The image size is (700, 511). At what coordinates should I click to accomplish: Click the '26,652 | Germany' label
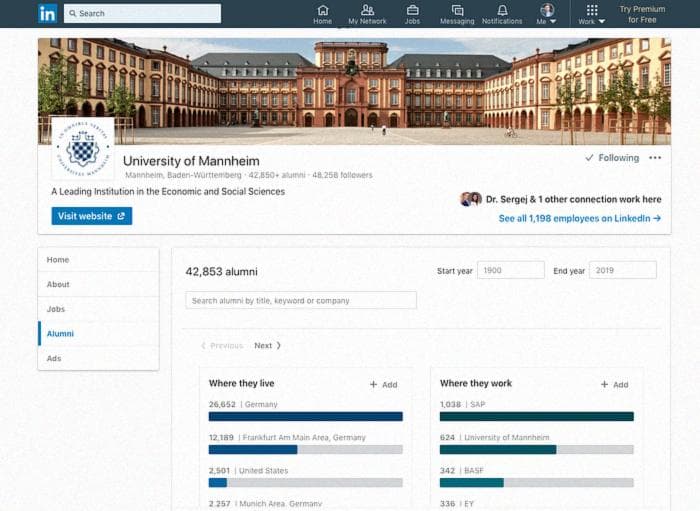tap(243, 404)
